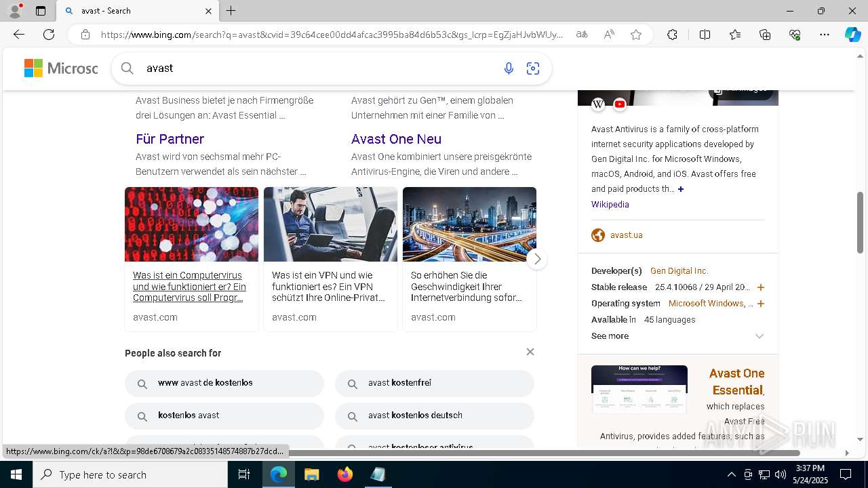
Task: Toggle split screen icon
Action: (x=705, y=35)
